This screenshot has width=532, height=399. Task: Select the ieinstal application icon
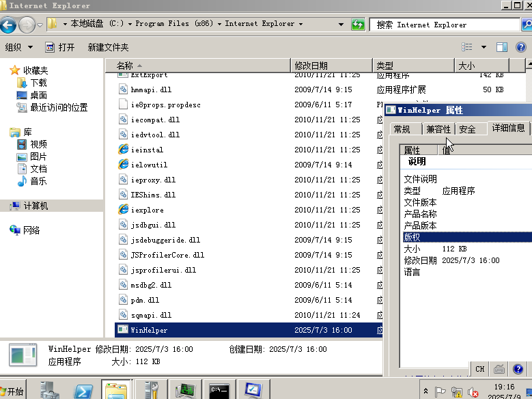[123, 150]
